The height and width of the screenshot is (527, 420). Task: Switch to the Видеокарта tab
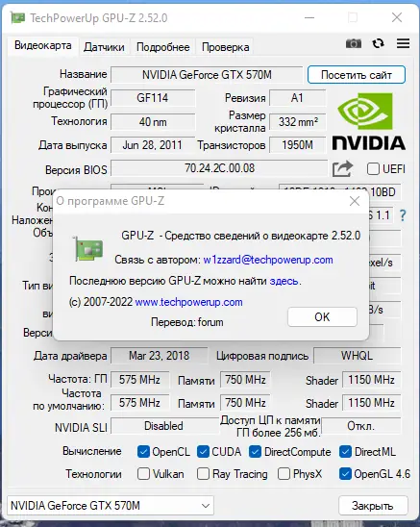pos(42,46)
